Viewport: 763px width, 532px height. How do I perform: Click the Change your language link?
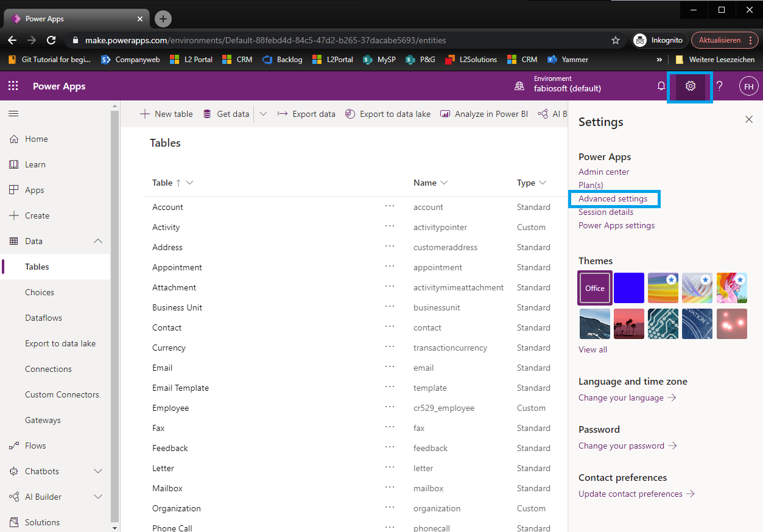coord(621,397)
